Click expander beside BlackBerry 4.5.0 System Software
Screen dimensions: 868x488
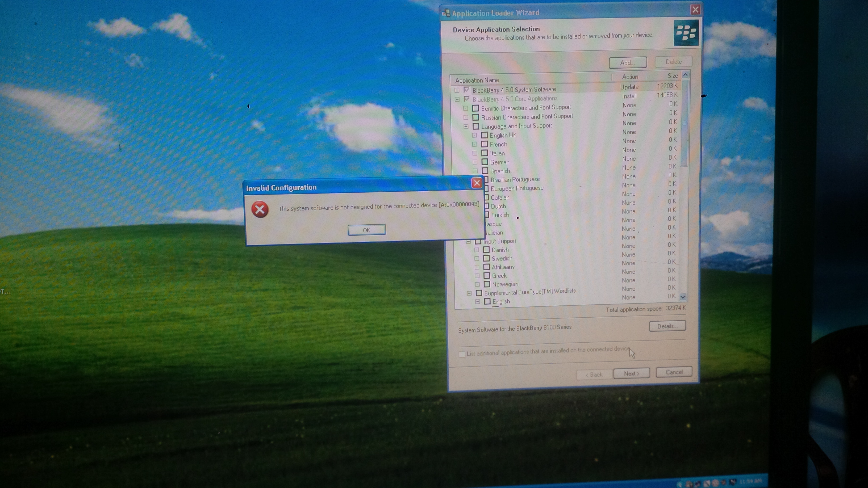click(457, 90)
